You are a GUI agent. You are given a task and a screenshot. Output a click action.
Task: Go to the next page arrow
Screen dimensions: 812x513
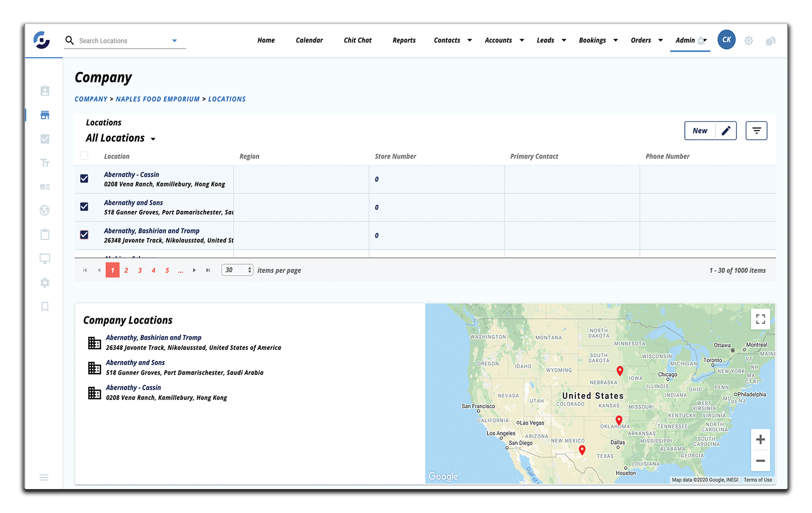194,270
